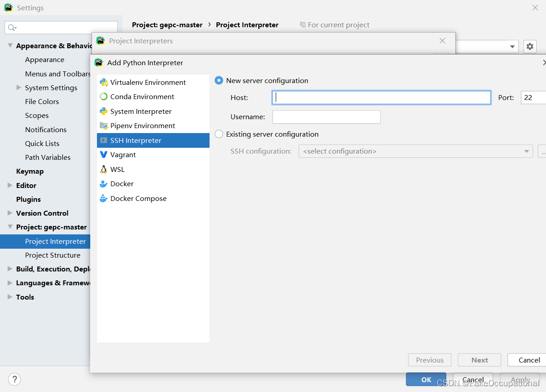Click the help question mark icon
This screenshot has height=392, width=546.
pyautogui.click(x=14, y=379)
